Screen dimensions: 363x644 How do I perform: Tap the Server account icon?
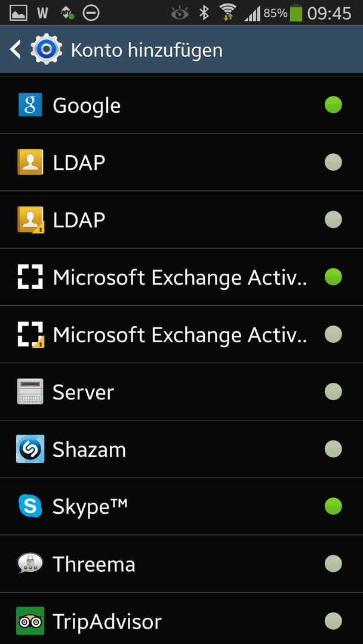click(x=30, y=391)
